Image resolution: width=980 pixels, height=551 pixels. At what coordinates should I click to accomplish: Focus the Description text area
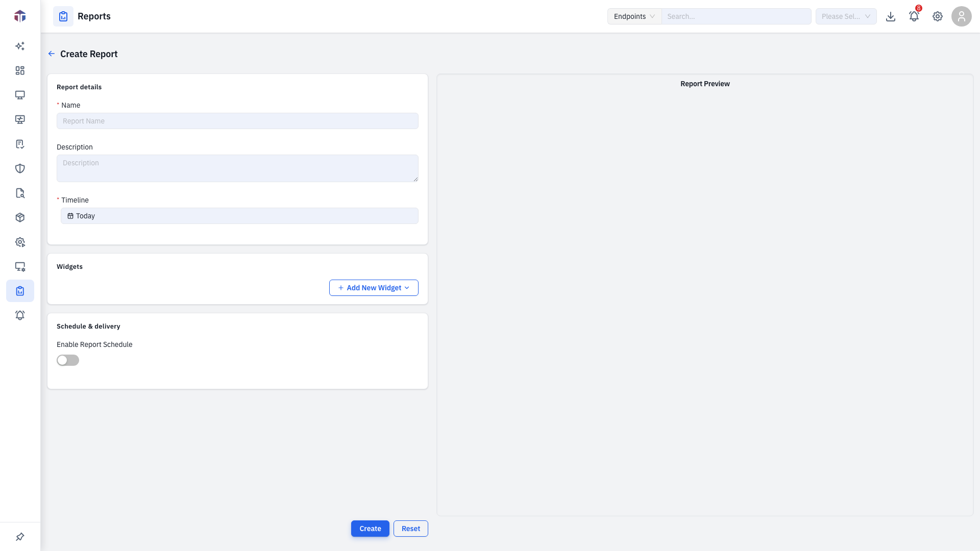point(237,168)
